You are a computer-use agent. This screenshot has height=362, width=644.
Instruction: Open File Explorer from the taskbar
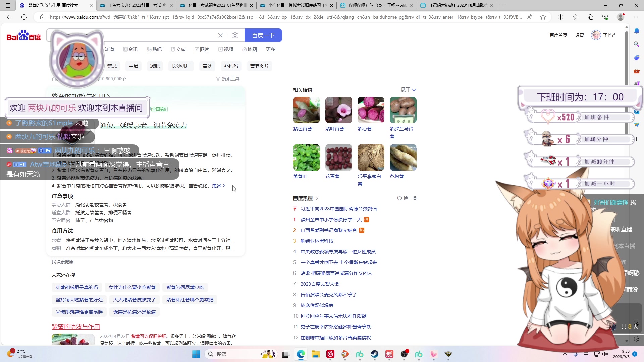(315, 354)
